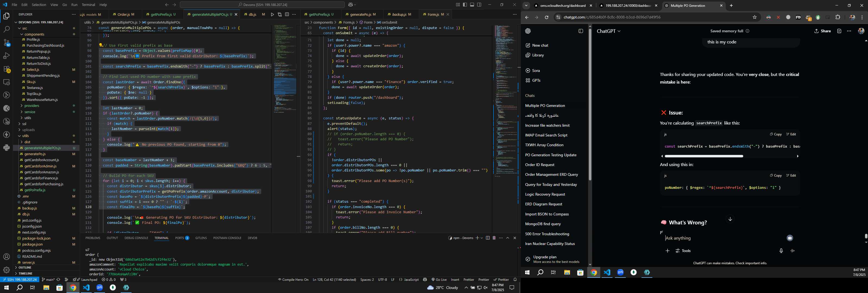Click New chat in ChatGPT sidebar
Screen dimensions: 868x293
[x=537, y=46]
